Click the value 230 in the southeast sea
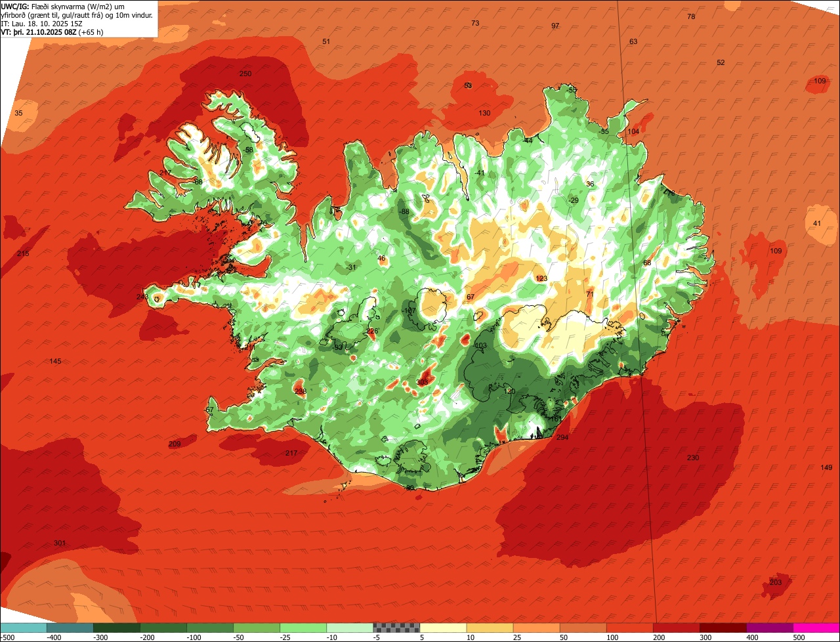840x642 pixels. coord(693,458)
